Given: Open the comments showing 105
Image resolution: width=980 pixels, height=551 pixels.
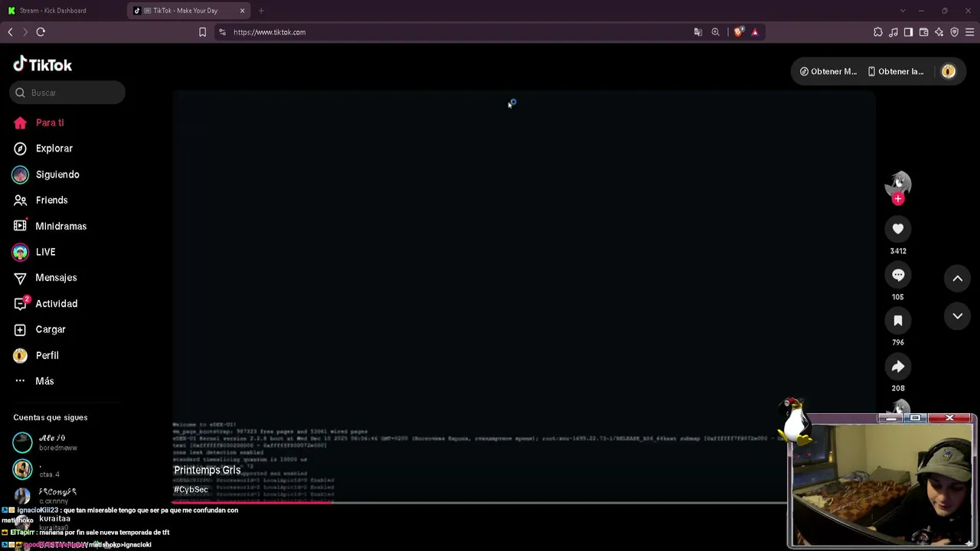Looking at the screenshot, I should tap(898, 275).
